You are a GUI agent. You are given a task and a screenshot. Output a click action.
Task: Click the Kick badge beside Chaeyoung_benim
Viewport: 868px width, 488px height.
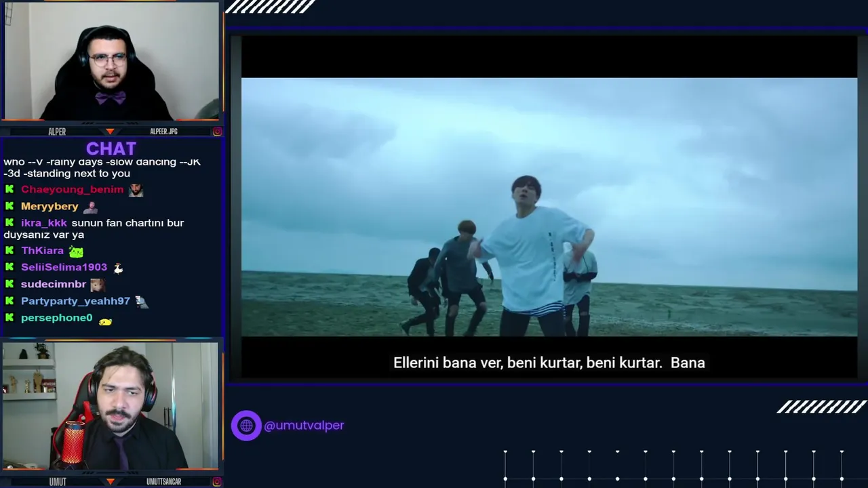click(9, 190)
